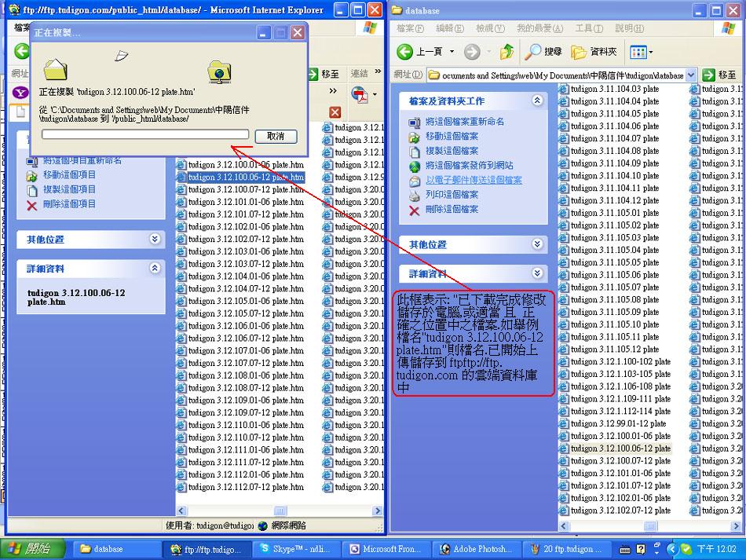Image resolution: width=746 pixels, height=560 pixels.
Task: Click 移至 Go button in FTP window
Action: pos(324,74)
